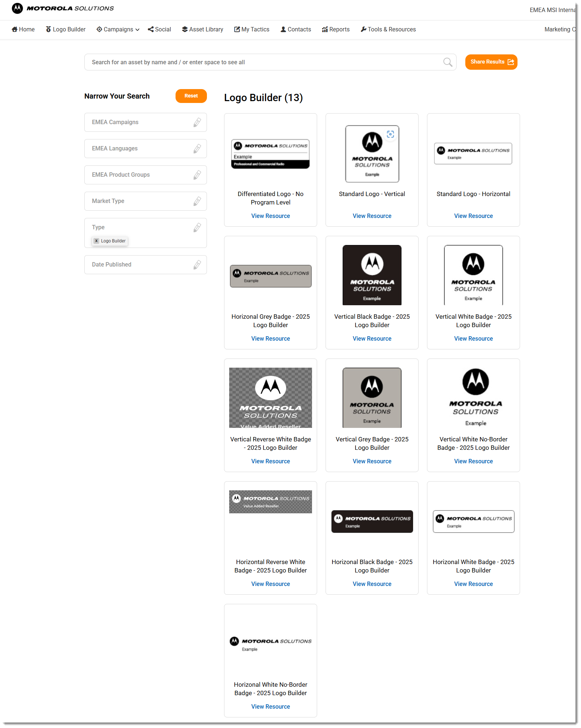This screenshot has height=728, width=581.
Task: View Resource for Vertical Black Badge
Action: coord(372,339)
